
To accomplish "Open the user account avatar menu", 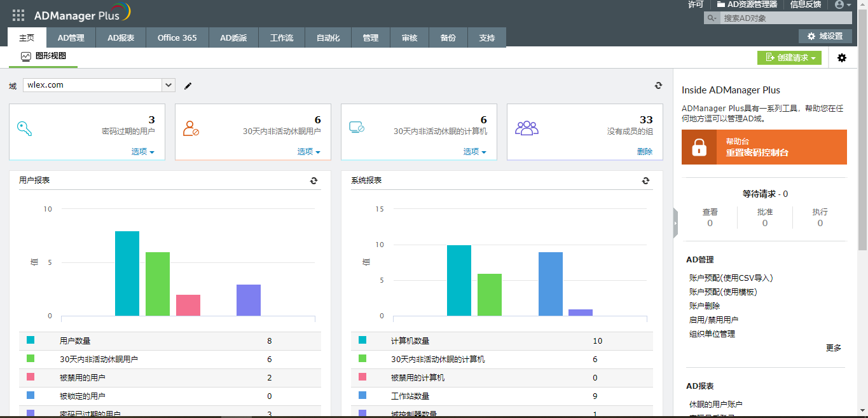I will click(843, 4).
